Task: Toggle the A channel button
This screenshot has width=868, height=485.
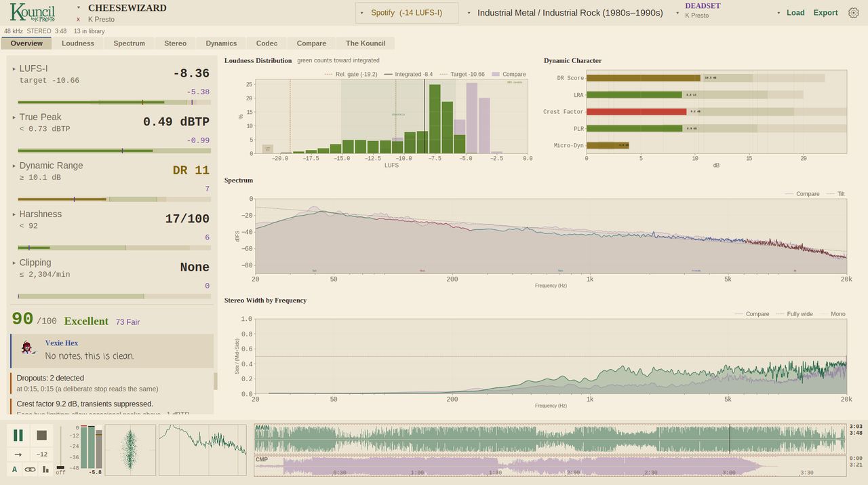Action: pos(14,469)
